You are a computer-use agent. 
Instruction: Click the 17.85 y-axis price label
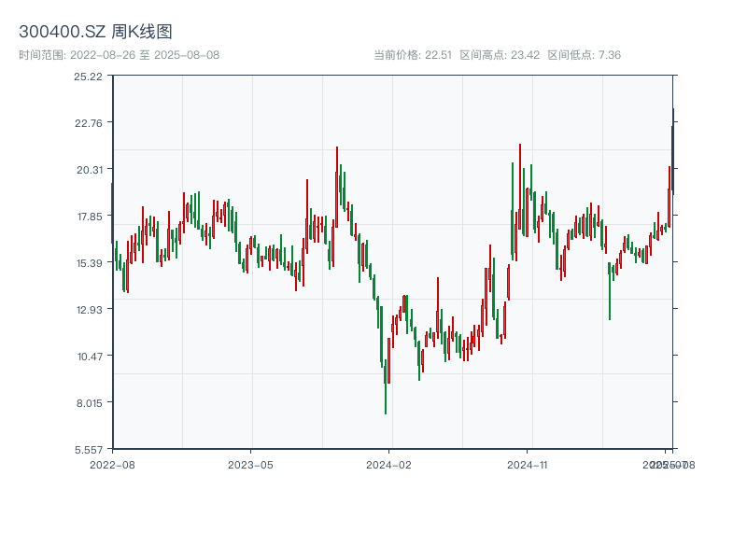[x=89, y=216]
